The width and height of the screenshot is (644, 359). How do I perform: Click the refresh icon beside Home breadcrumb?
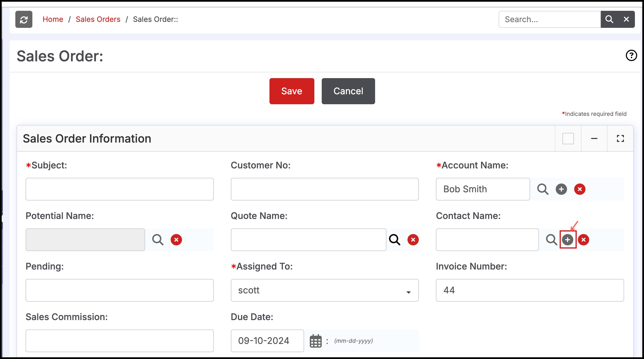tap(24, 19)
